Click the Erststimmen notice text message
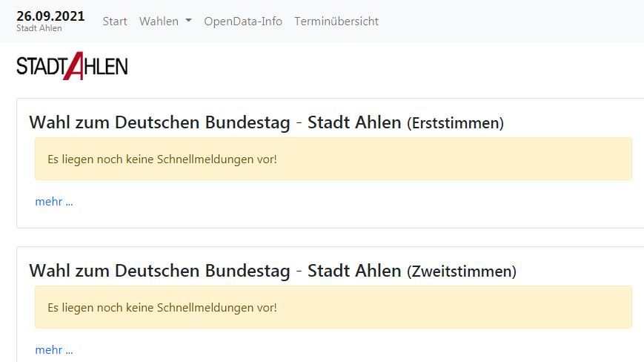This screenshot has height=362, width=644. 162,159
